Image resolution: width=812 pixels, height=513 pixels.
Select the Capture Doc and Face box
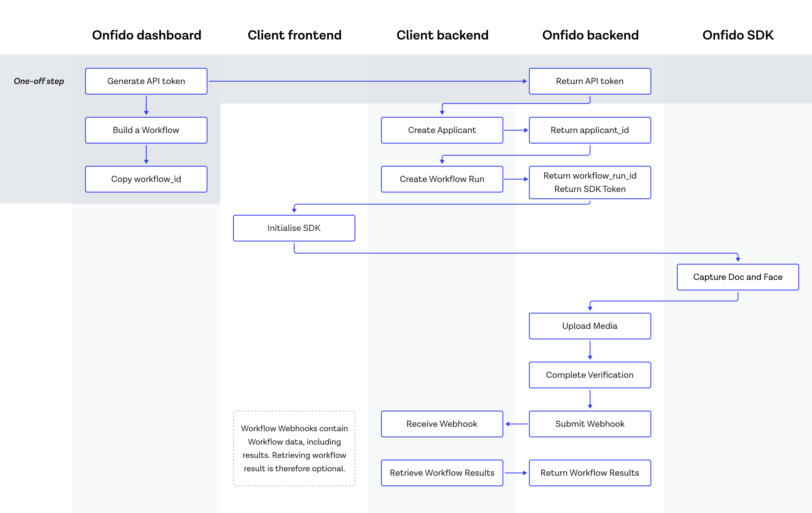pos(738,277)
